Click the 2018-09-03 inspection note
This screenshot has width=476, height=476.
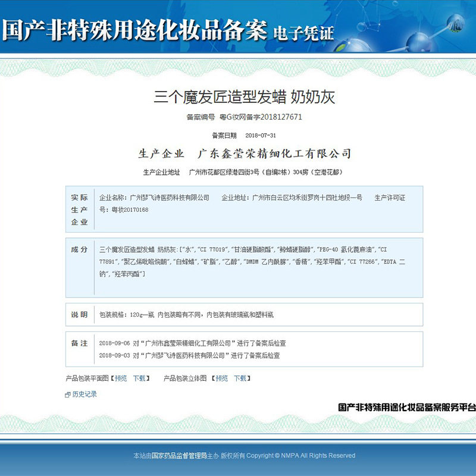pos(189,355)
